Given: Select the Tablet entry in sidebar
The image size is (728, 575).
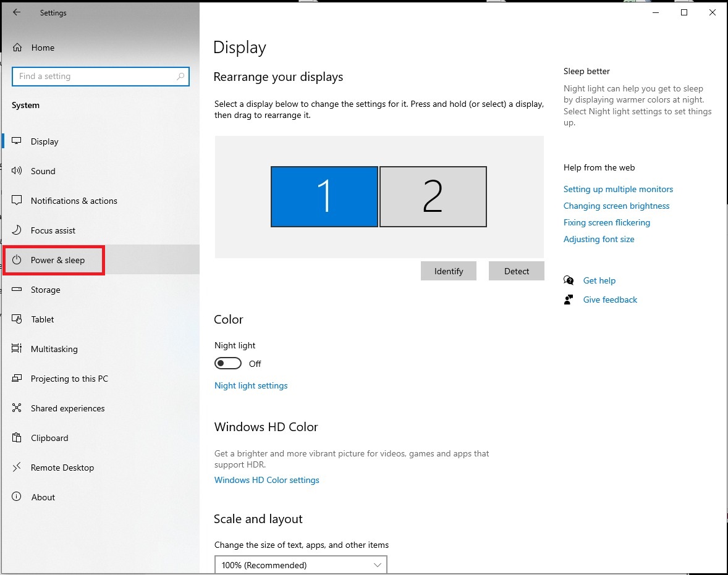Looking at the screenshot, I should tap(100, 319).
